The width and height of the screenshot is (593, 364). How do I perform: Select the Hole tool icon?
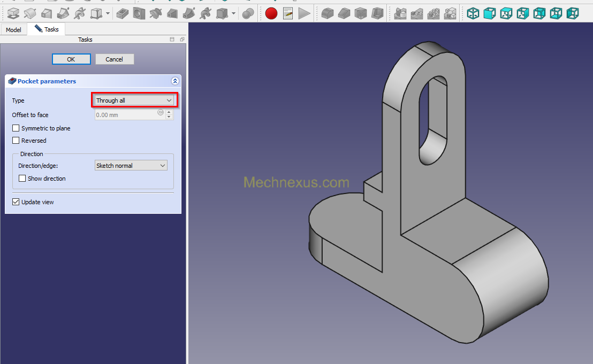pyautogui.click(x=139, y=13)
